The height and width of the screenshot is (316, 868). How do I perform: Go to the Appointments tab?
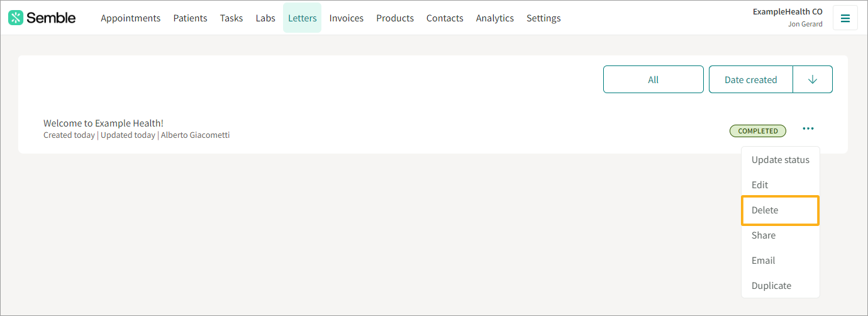pyautogui.click(x=131, y=18)
